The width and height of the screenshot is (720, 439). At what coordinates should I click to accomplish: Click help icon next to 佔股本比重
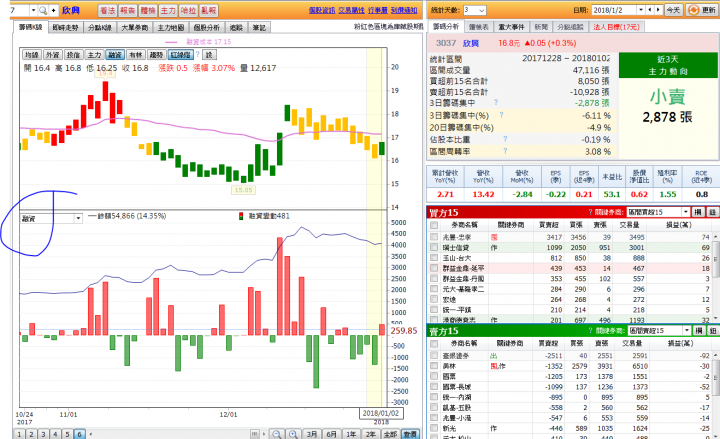pyautogui.click(x=505, y=139)
